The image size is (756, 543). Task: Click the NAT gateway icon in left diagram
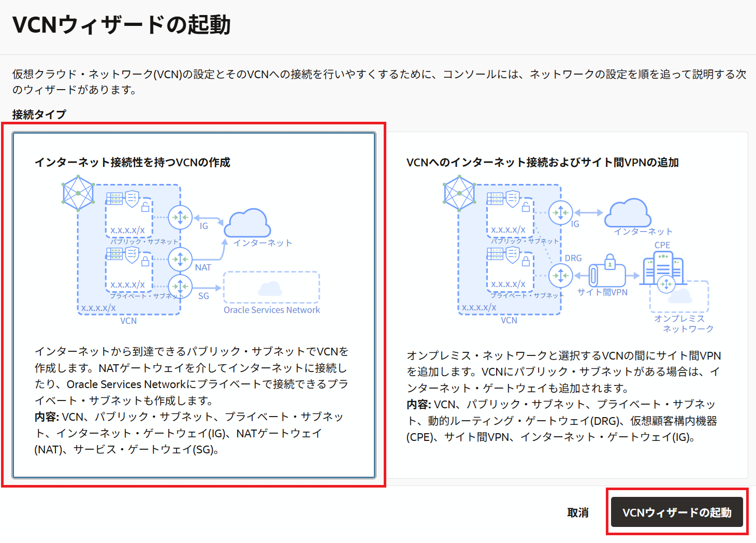tap(180, 259)
